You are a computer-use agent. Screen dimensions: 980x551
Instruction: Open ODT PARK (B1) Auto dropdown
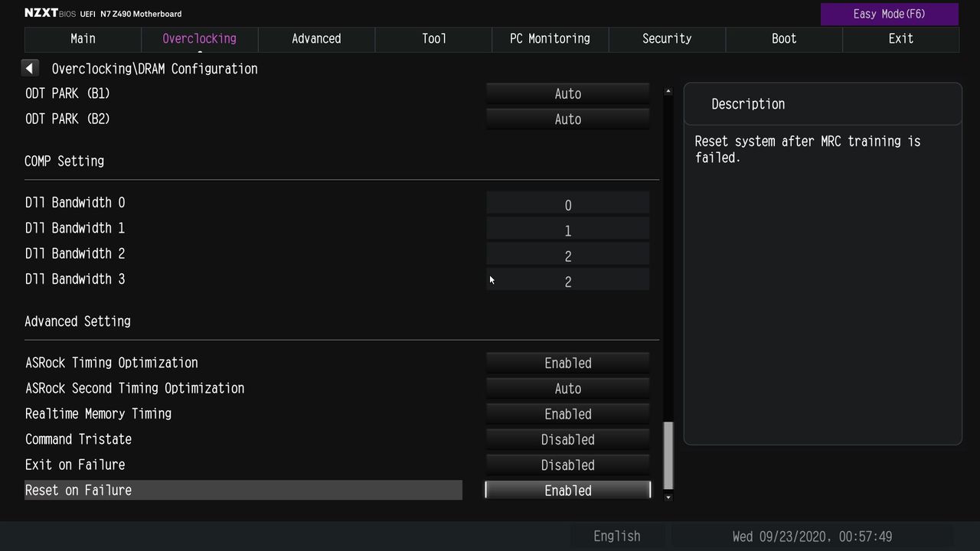(x=568, y=93)
